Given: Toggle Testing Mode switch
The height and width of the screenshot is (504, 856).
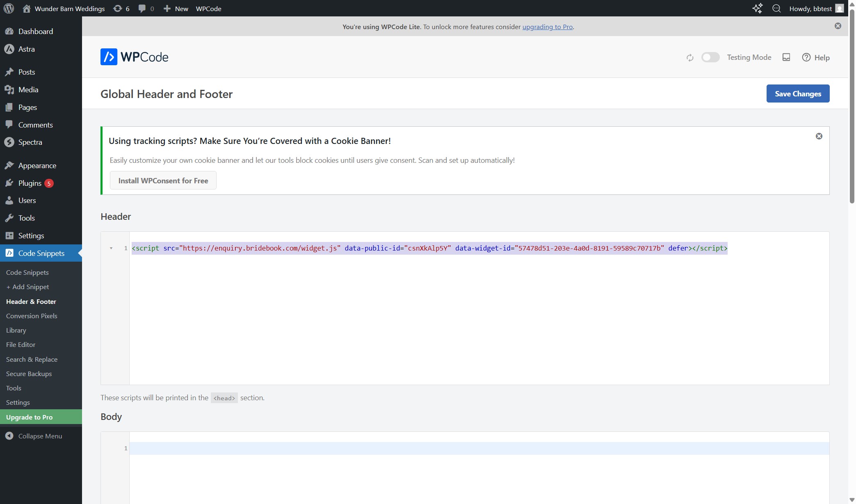Looking at the screenshot, I should pyautogui.click(x=710, y=57).
